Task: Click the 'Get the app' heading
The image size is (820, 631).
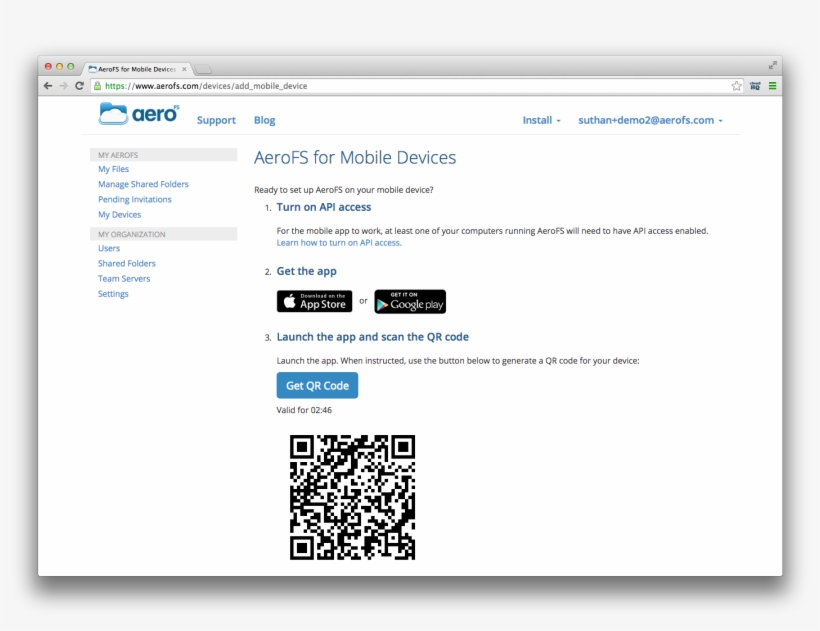Action: pyautogui.click(x=306, y=271)
